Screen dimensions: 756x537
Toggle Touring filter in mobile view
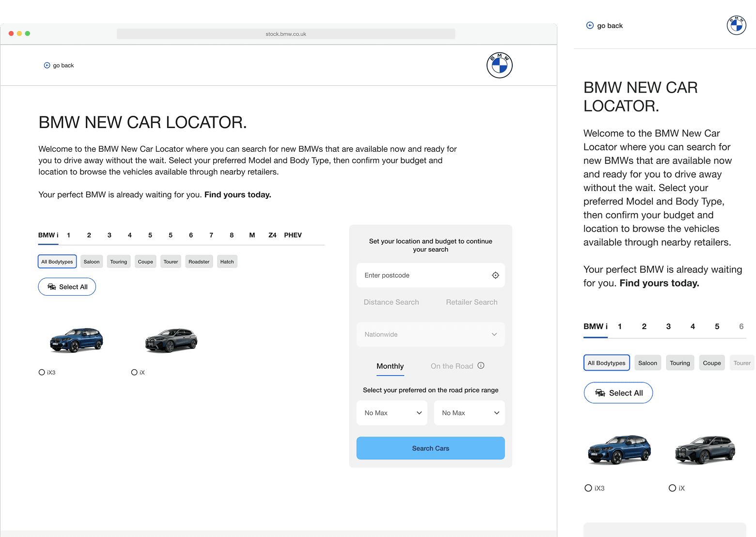click(x=680, y=363)
